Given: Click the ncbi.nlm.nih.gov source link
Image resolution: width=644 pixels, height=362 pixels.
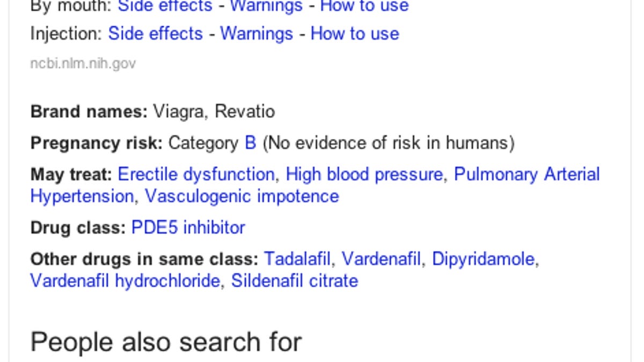Looking at the screenshot, I should pos(83,63).
